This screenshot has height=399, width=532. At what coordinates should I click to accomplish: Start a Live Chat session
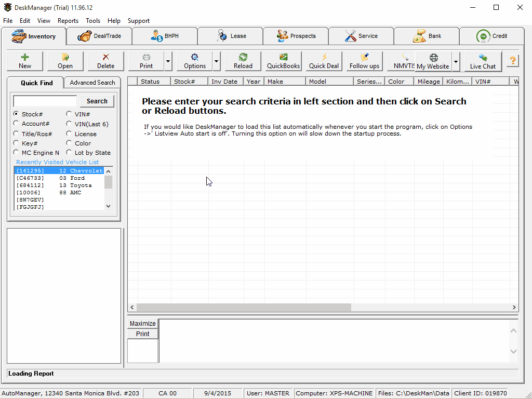click(x=483, y=61)
